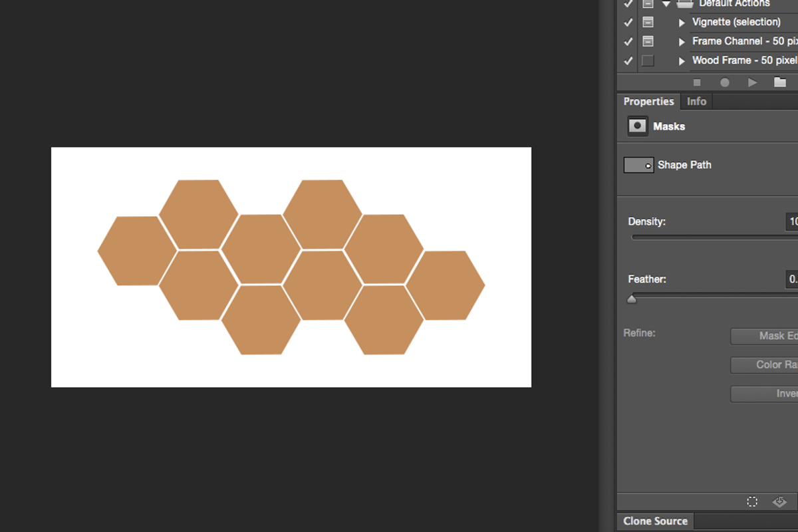The image size is (798, 532).
Task: Click load selection from mask icon
Action: 752,502
